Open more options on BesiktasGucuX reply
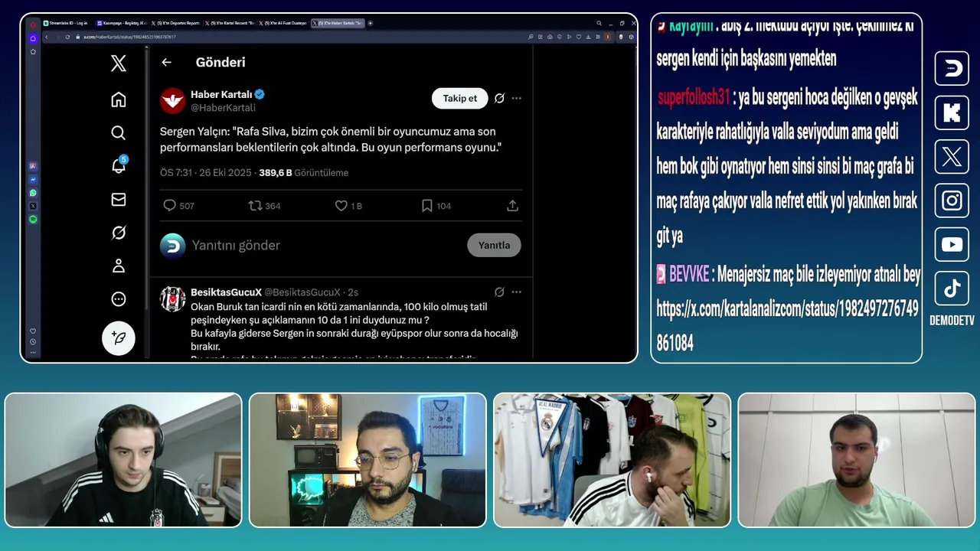The width and height of the screenshot is (980, 551). pyautogui.click(x=516, y=292)
